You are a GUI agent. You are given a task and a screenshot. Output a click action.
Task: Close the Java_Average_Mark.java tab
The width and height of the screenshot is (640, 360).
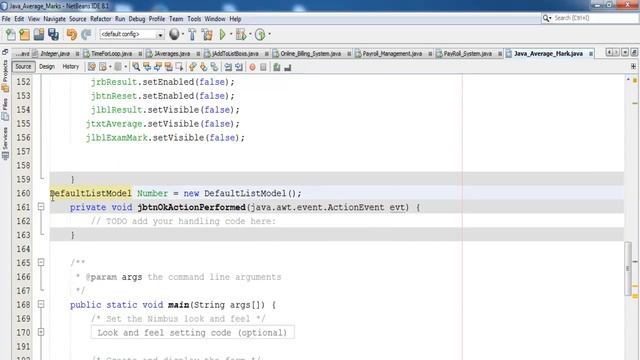591,54
